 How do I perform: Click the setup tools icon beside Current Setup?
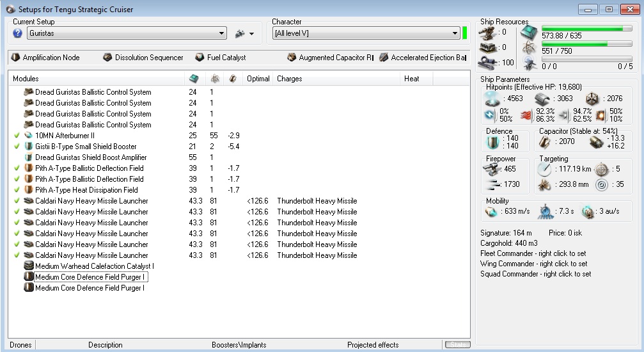click(240, 33)
